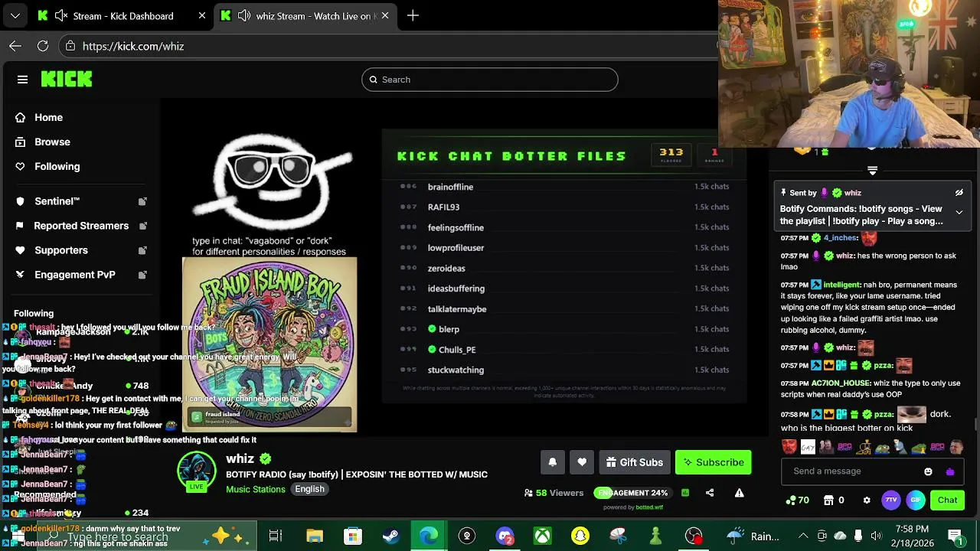Open a new browser tab
The width and height of the screenshot is (980, 551).
pos(413,15)
